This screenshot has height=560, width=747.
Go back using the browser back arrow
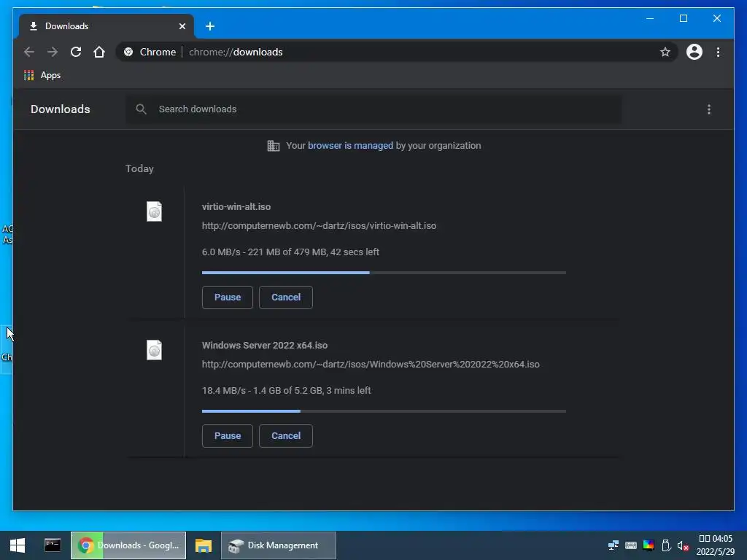click(x=29, y=52)
